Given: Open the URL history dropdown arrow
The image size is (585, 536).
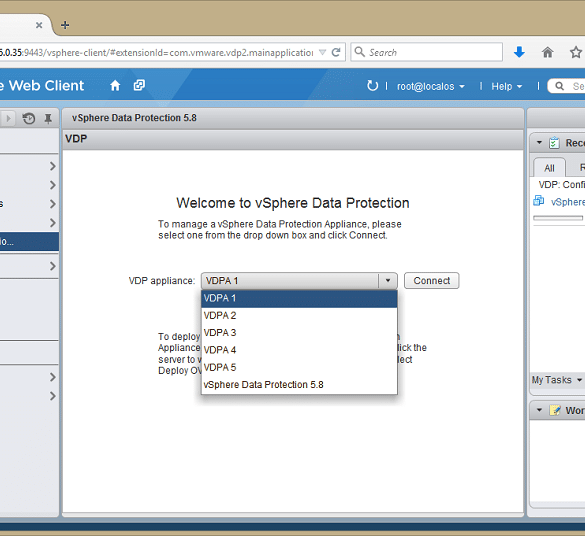Looking at the screenshot, I should tap(322, 52).
